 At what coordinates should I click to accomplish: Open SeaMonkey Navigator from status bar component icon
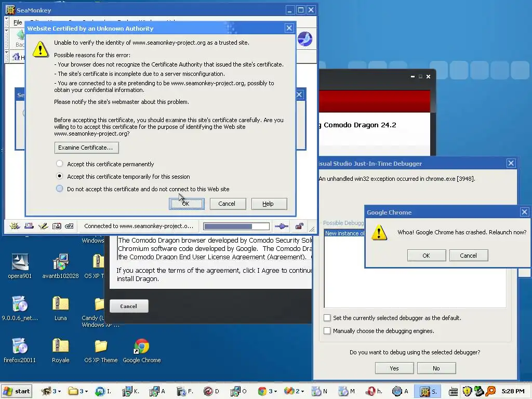point(14,226)
